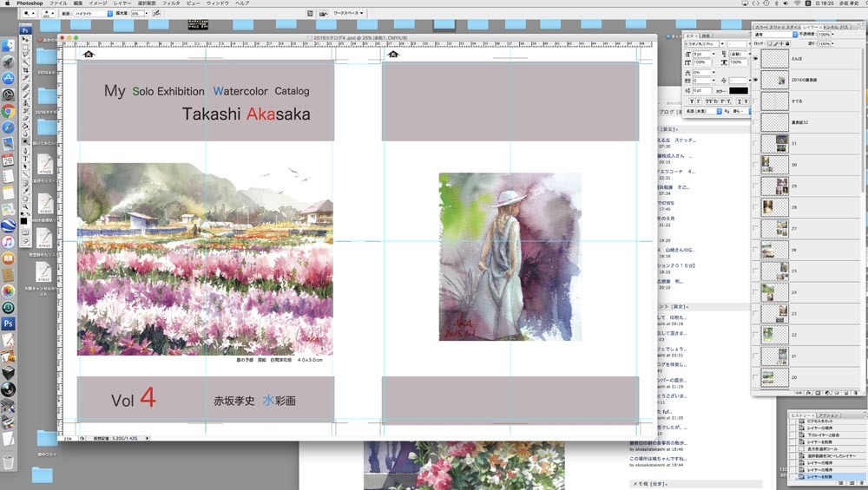Click the lock all icon in Layers panel

tap(787, 43)
